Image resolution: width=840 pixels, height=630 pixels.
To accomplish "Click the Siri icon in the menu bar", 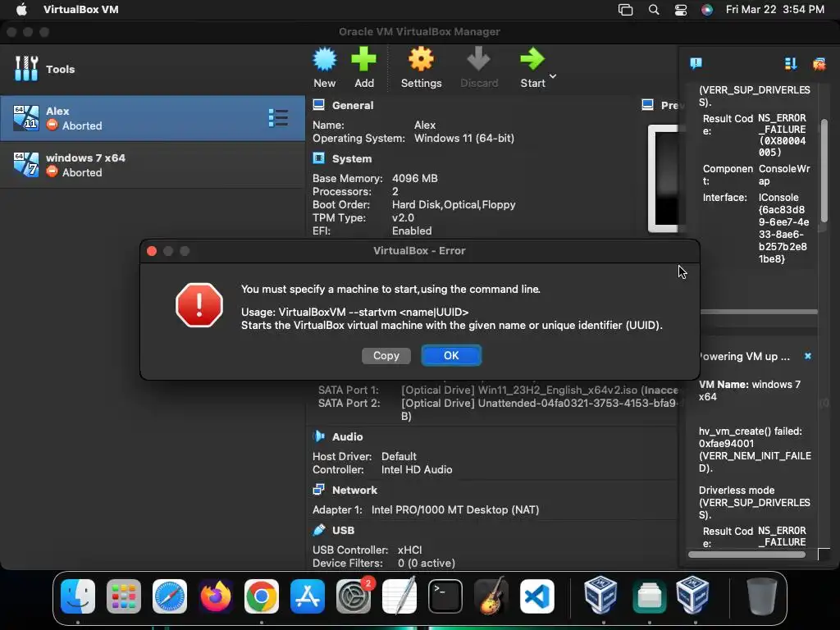I will [707, 10].
